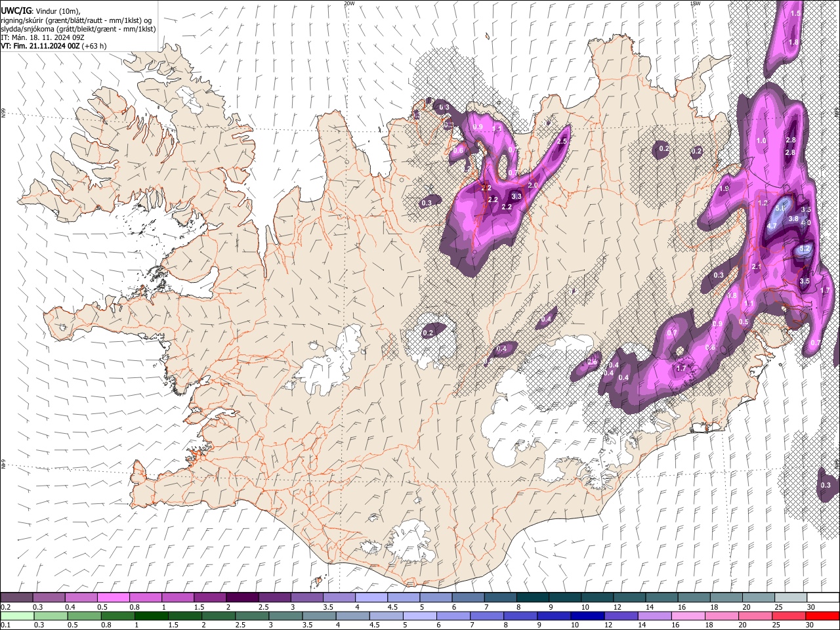Click the 2.5 value on the northern snow band
This screenshot has width=840, height=630.
[562, 141]
